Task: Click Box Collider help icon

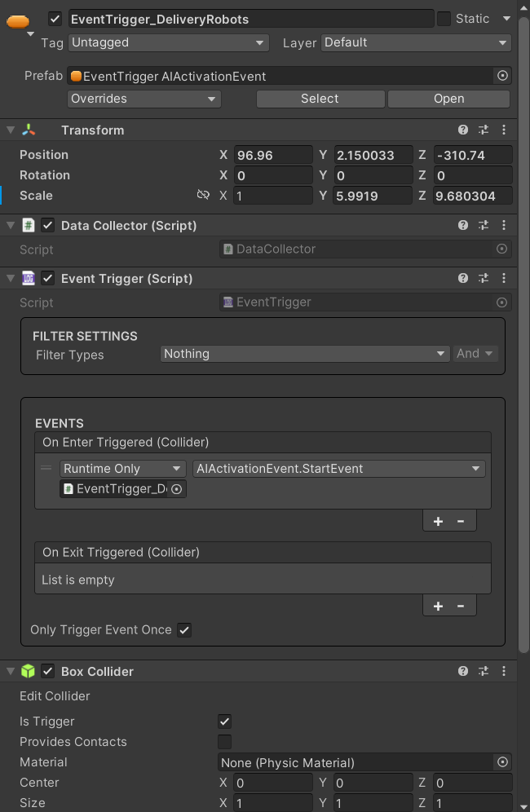Action: pos(463,671)
